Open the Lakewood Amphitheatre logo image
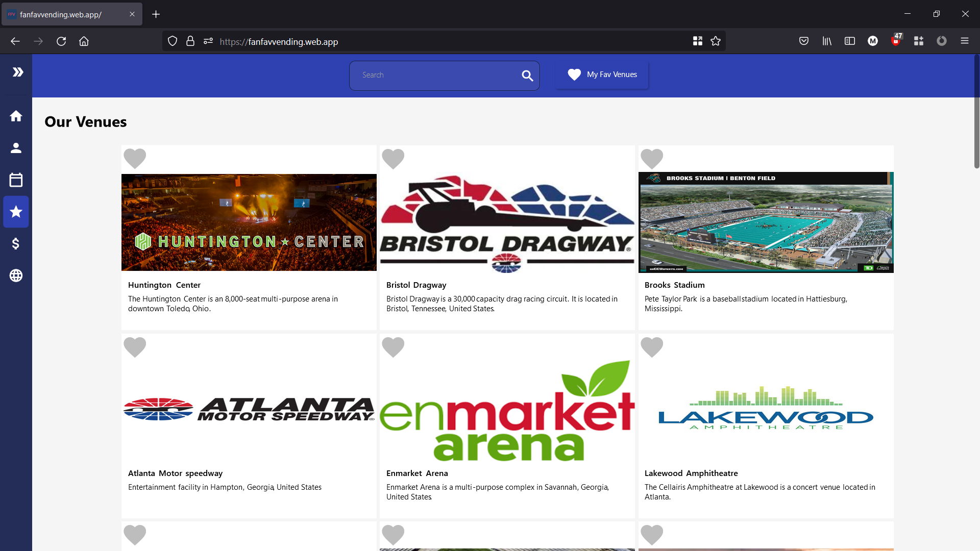 [x=766, y=408]
